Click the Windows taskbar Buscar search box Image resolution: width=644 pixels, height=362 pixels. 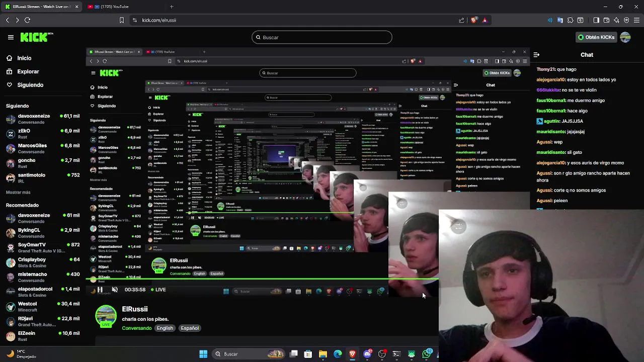248,354
